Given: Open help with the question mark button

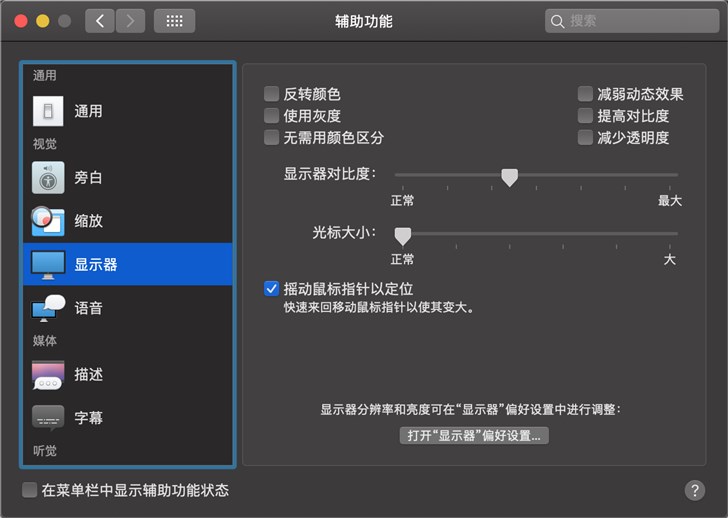Looking at the screenshot, I should (x=695, y=490).
